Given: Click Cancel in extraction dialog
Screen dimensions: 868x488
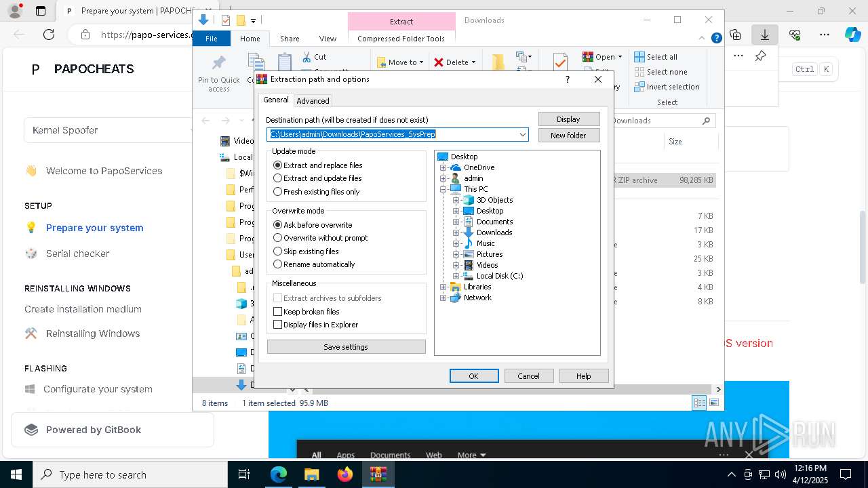Looking at the screenshot, I should tap(529, 376).
